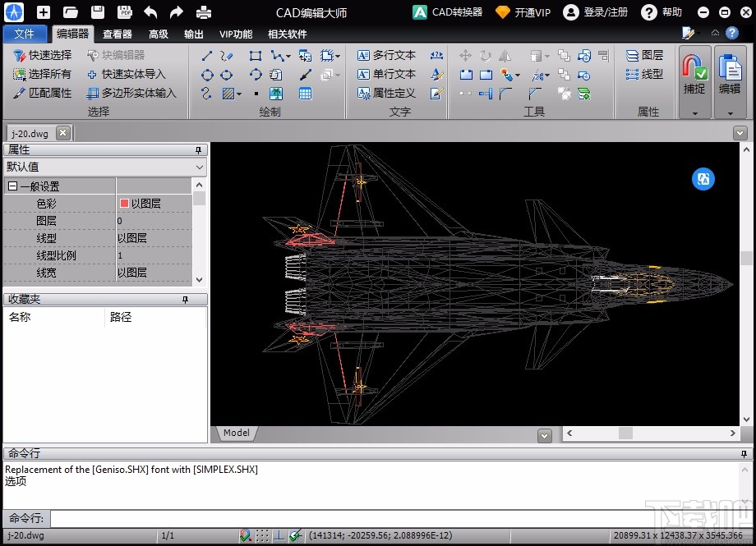
Task: Toggle grid display in status bar
Action: click(261, 535)
